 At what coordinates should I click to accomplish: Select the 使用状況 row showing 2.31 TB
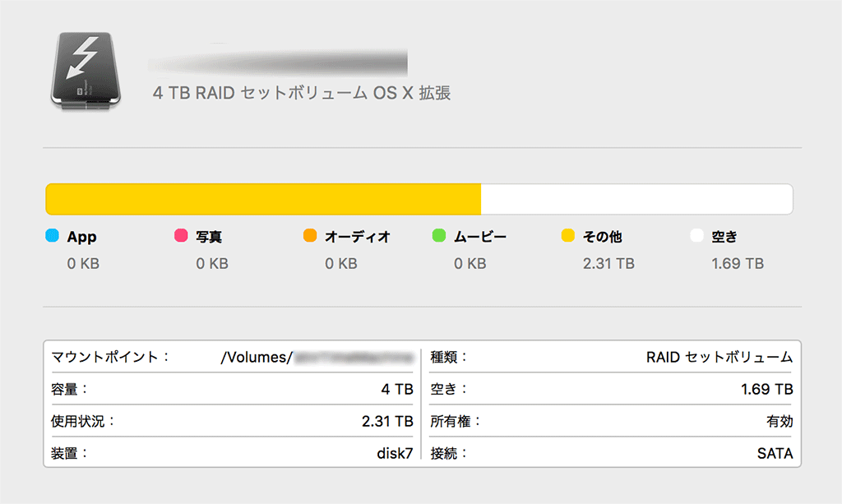pyautogui.click(x=232, y=421)
